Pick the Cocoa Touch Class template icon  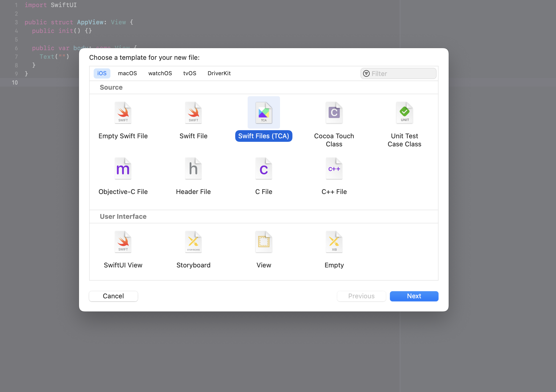(334, 113)
